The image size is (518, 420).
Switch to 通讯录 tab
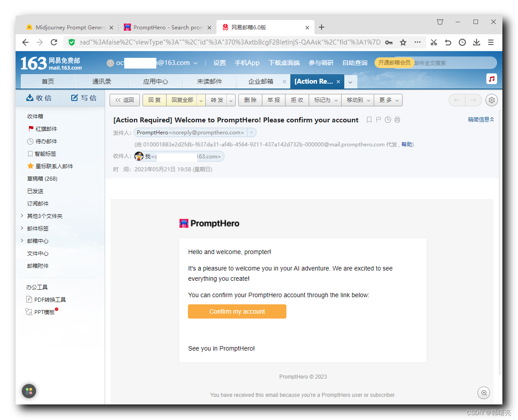tap(102, 81)
